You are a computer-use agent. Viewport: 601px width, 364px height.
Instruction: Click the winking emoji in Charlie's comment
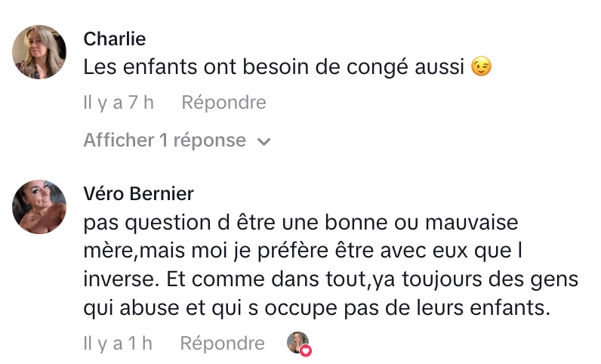(x=481, y=67)
